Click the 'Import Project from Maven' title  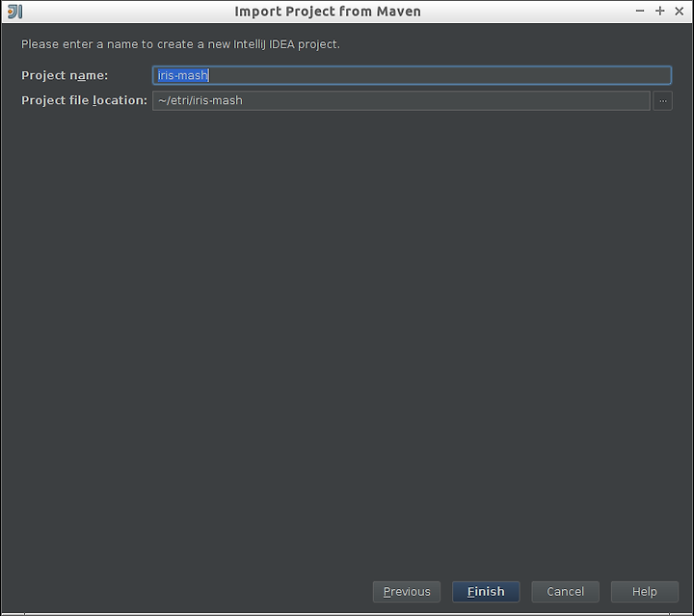(328, 11)
